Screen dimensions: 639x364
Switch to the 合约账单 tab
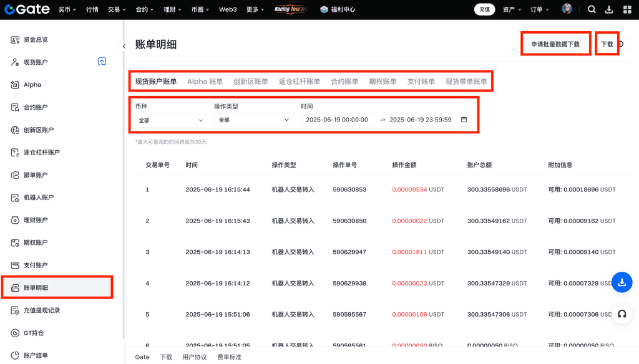point(344,82)
